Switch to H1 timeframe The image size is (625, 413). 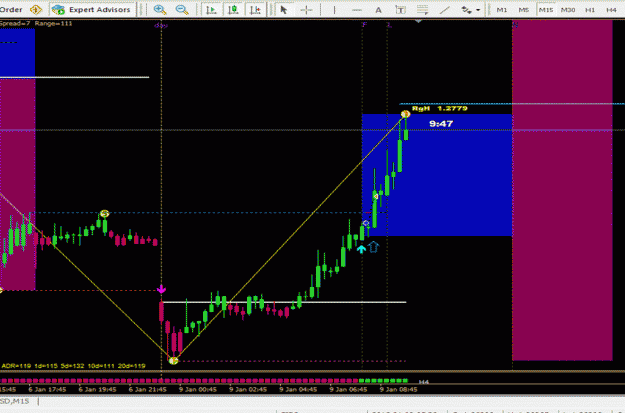click(x=590, y=10)
